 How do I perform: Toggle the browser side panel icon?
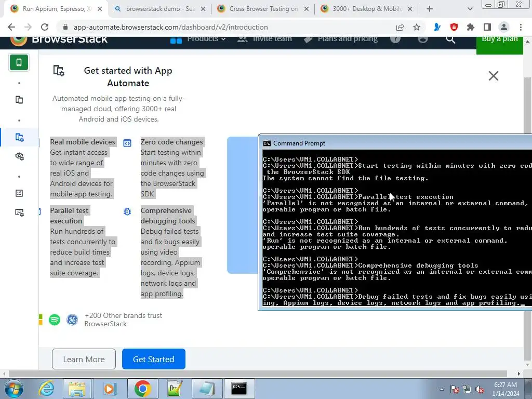(487, 27)
